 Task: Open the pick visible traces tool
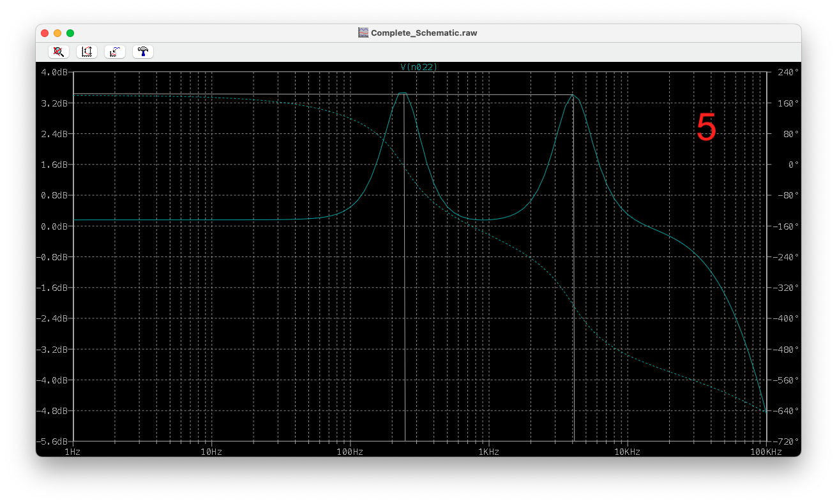pos(114,52)
